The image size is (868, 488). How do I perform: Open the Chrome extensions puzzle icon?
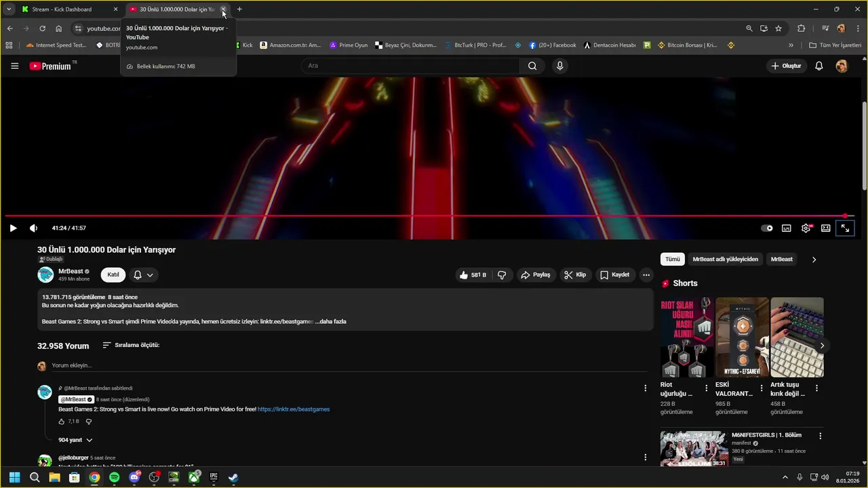point(802,28)
